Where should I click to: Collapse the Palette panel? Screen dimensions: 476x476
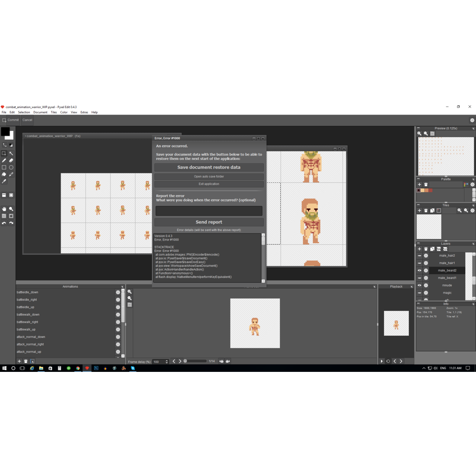point(418,179)
